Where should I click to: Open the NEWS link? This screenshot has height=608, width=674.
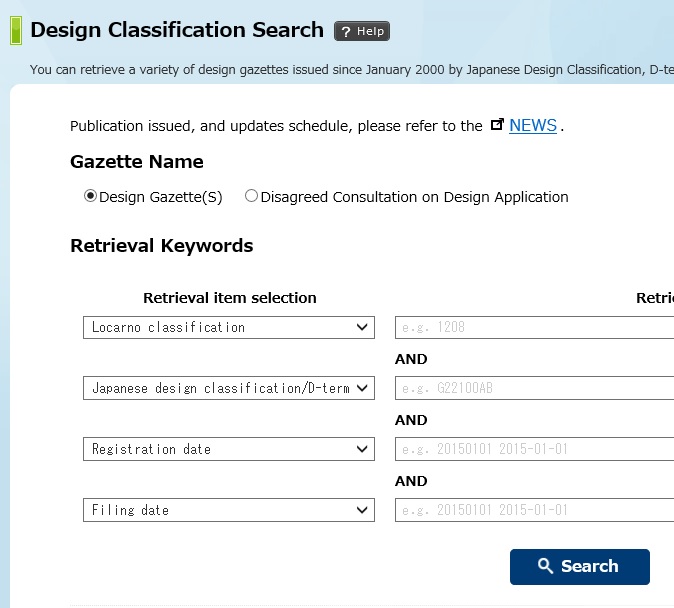[x=532, y=126]
